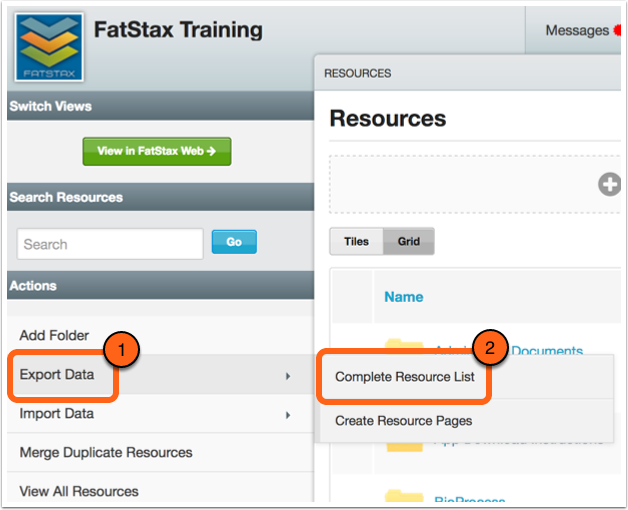Click the View in FatStax Web button
Image resolution: width=628 pixels, height=510 pixels.
pyautogui.click(x=157, y=151)
